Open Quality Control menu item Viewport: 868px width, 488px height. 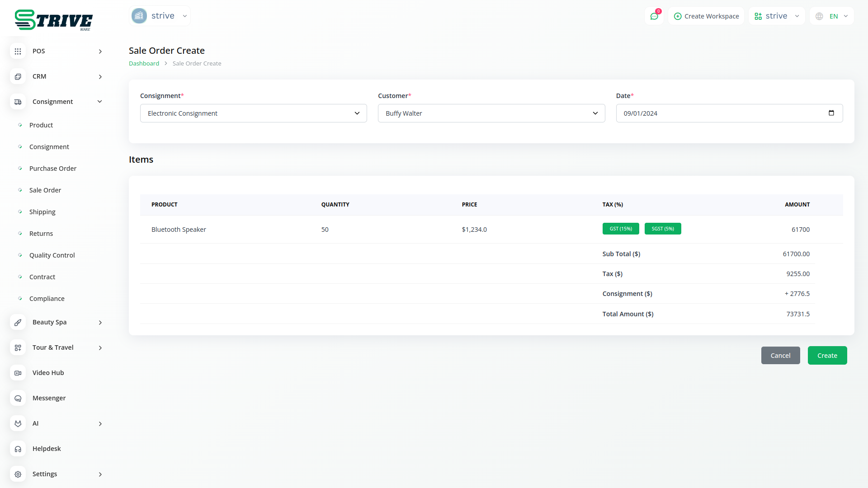[x=52, y=255]
